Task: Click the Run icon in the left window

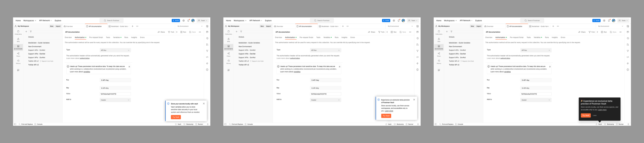Action: (x=181, y=32)
